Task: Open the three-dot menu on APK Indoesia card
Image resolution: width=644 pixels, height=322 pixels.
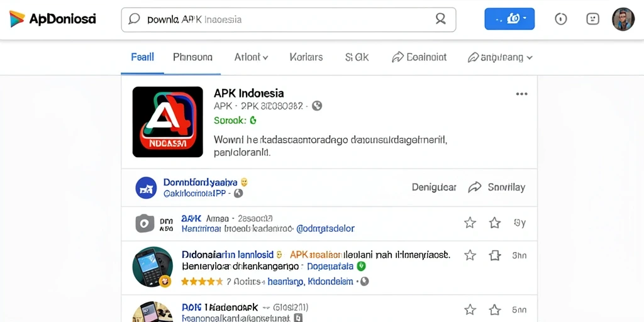Action: point(521,94)
